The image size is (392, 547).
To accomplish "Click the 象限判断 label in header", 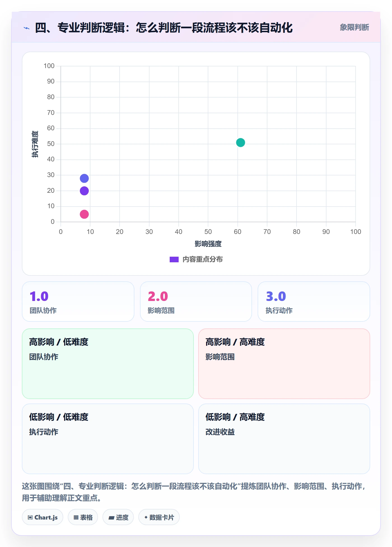I will 354,27.
